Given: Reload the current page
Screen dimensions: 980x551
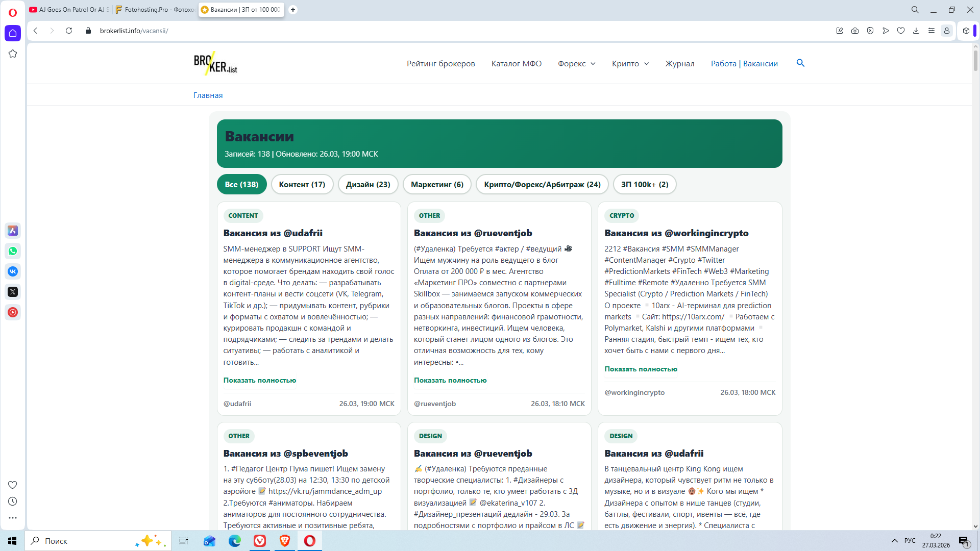Looking at the screenshot, I should [69, 31].
